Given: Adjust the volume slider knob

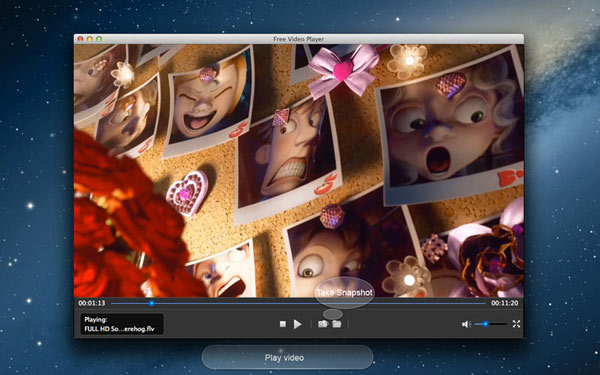Looking at the screenshot, I should 485,324.
